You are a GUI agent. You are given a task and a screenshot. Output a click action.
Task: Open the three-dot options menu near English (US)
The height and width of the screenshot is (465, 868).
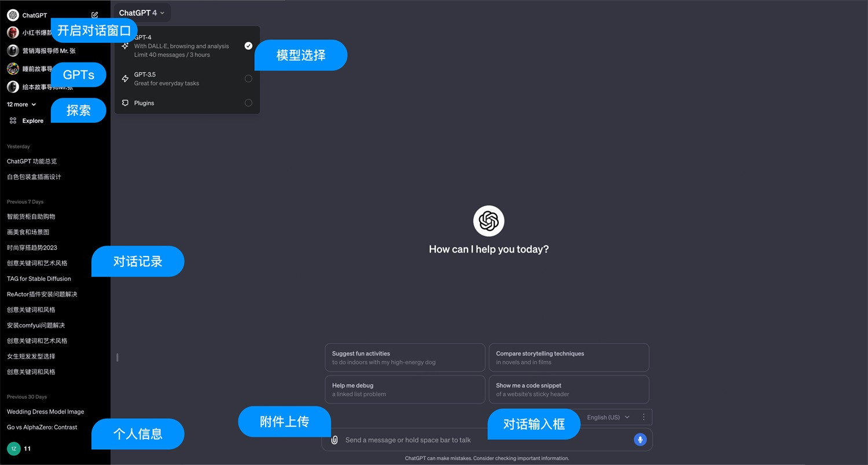(643, 417)
